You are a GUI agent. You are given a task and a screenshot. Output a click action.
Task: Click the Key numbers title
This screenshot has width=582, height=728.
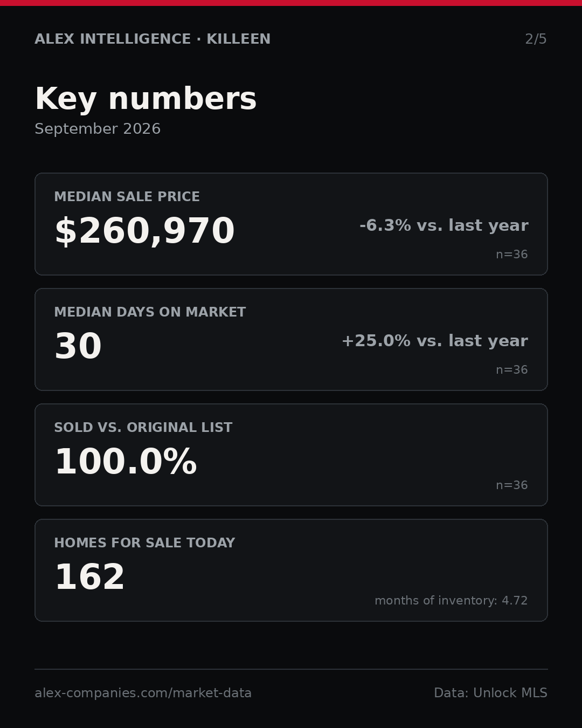pyautogui.click(x=145, y=99)
